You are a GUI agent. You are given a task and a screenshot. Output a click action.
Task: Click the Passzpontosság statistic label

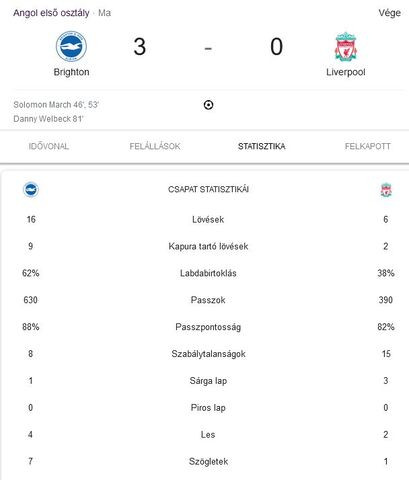click(x=208, y=327)
